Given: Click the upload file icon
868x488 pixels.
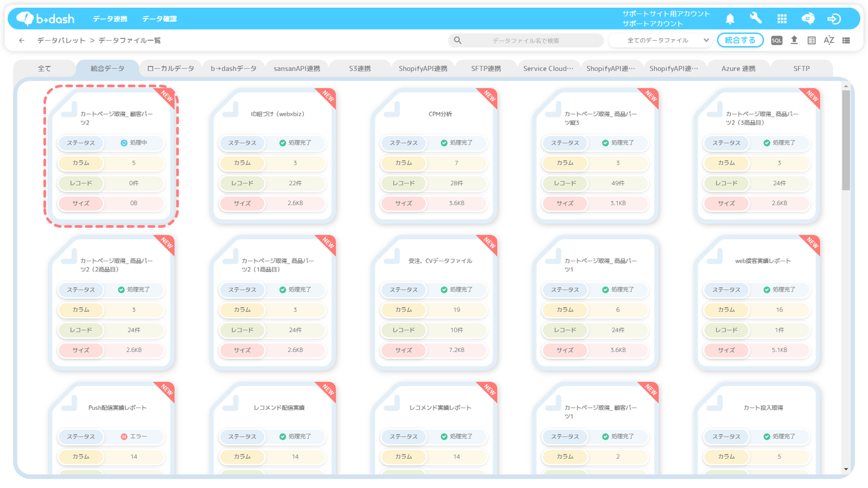Looking at the screenshot, I should click(x=794, y=40).
